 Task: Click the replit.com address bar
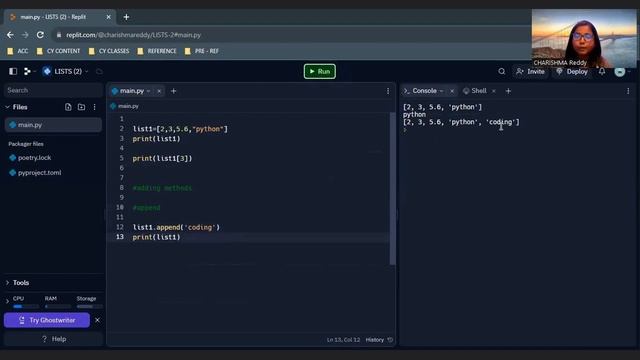click(291, 35)
